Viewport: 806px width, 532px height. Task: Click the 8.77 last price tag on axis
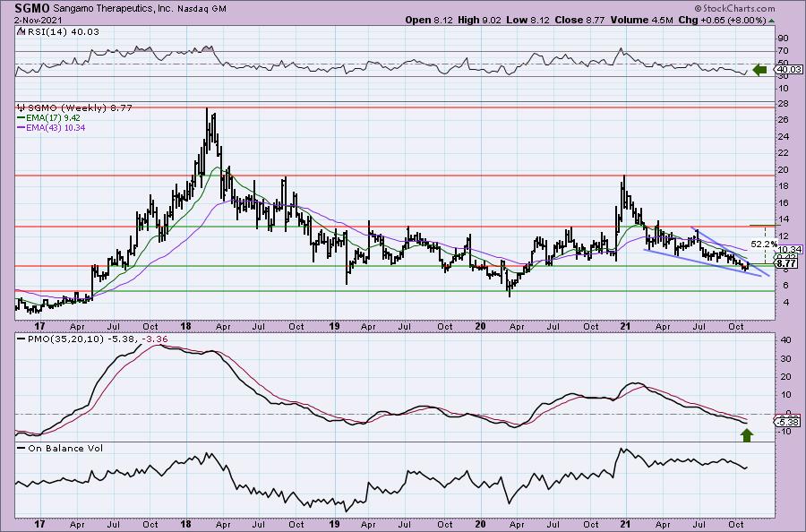pos(787,263)
